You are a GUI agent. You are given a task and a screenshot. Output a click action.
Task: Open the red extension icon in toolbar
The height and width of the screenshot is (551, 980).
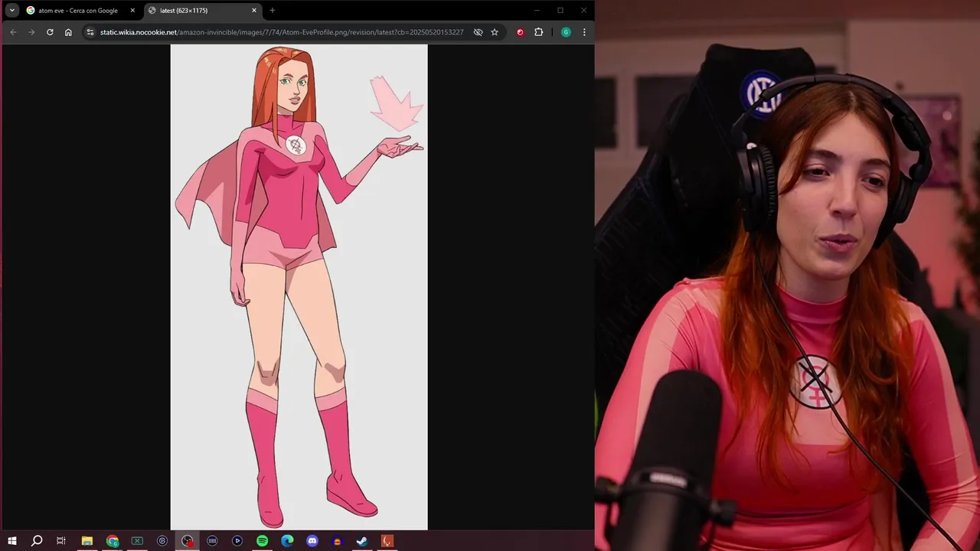coord(521,32)
